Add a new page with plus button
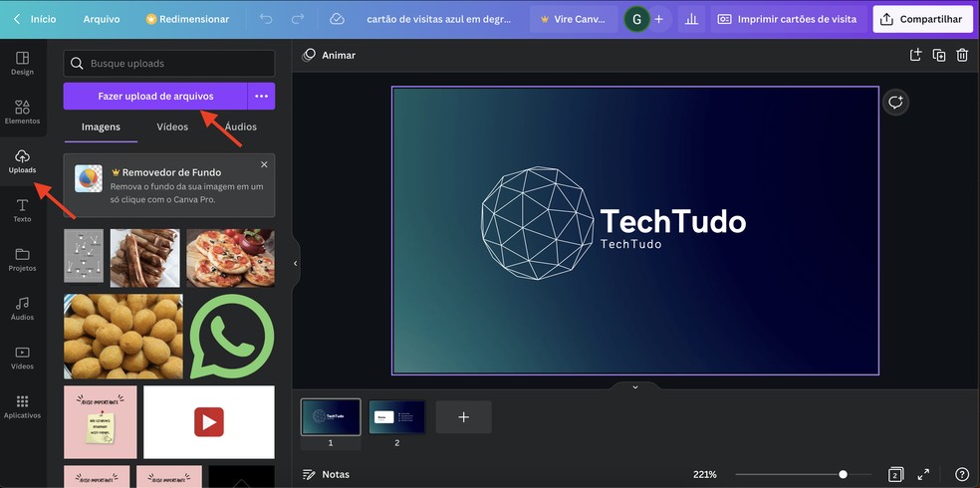The width and height of the screenshot is (980, 488). click(x=464, y=417)
